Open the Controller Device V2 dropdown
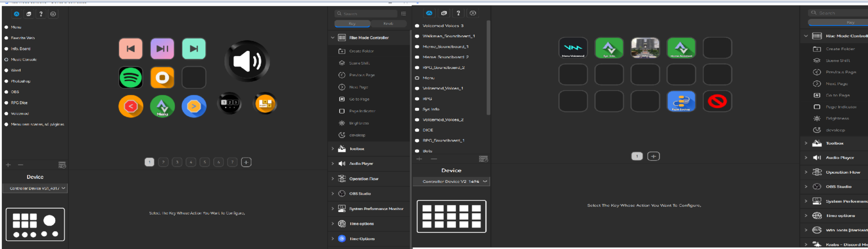This screenshot has width=868, height=249. pyautogui.click(x=451, y=181)
